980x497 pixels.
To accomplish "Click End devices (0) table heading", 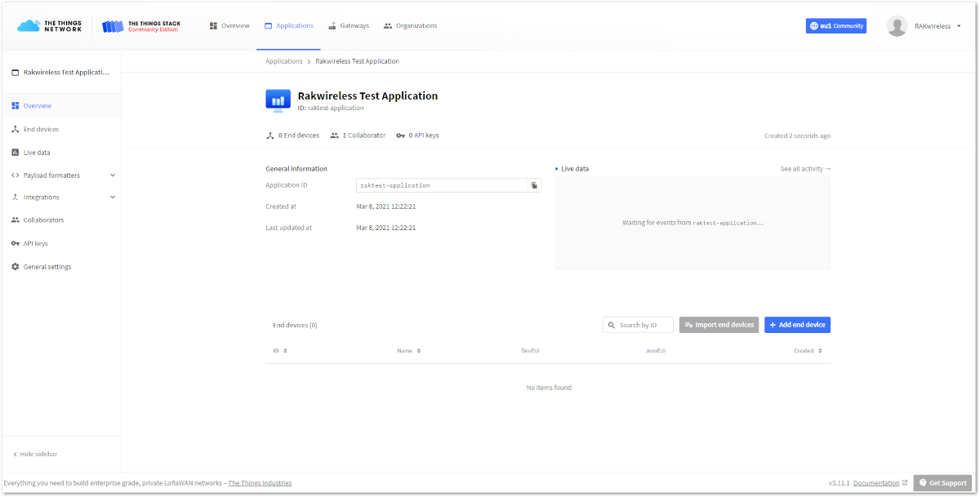I will tap(295, 325).
